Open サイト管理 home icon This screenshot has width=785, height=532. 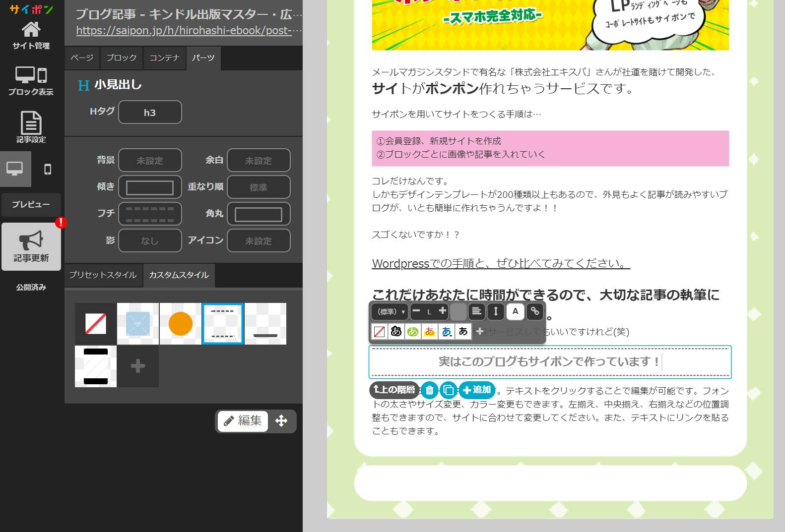point(31,35)
